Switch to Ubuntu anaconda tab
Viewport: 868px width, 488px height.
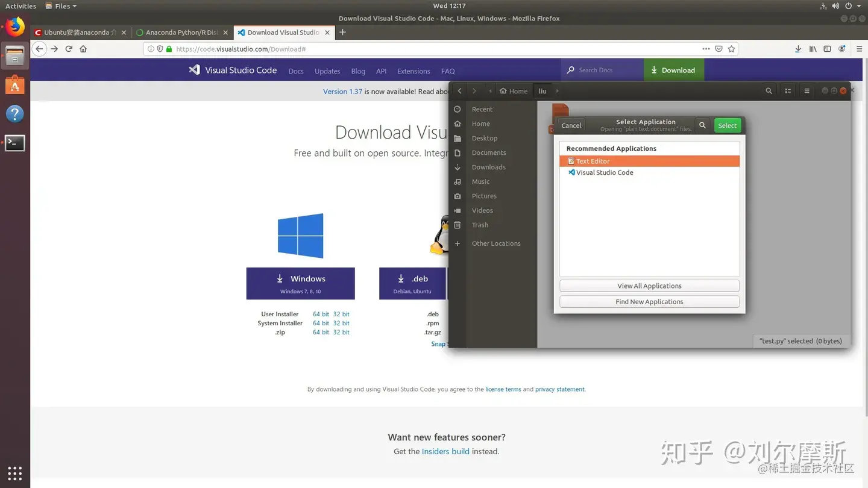pos(81,33)
